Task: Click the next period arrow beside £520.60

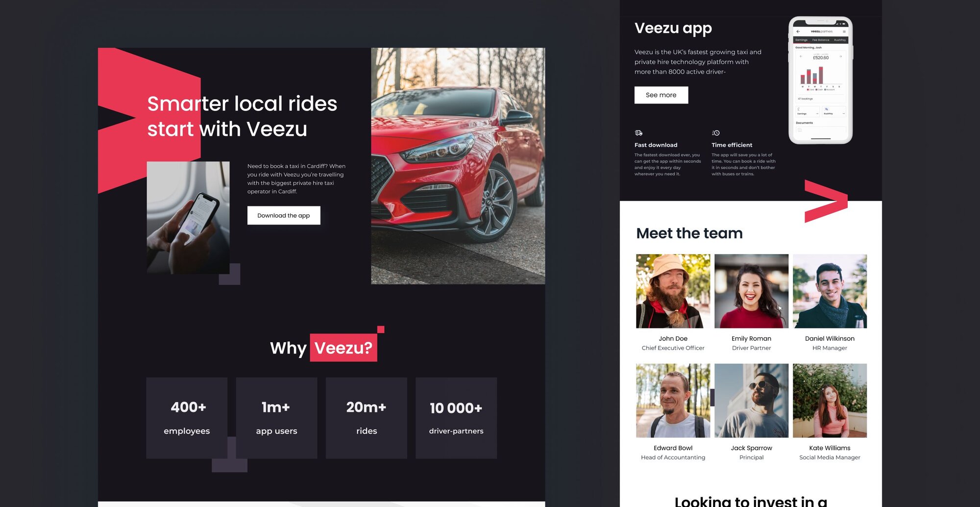Action: click(x=841, y=57)
